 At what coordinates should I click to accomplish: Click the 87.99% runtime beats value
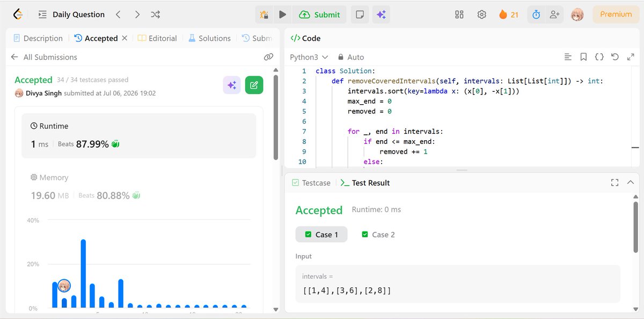tap(92, 144)
